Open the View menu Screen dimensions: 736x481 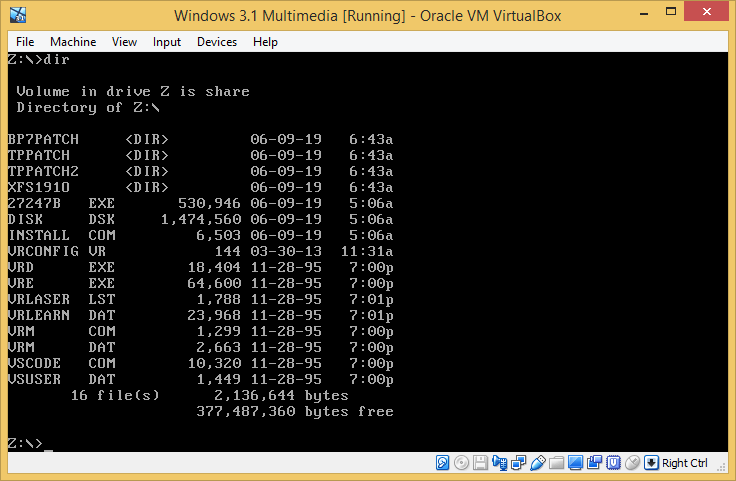click(x=124, y=42)
